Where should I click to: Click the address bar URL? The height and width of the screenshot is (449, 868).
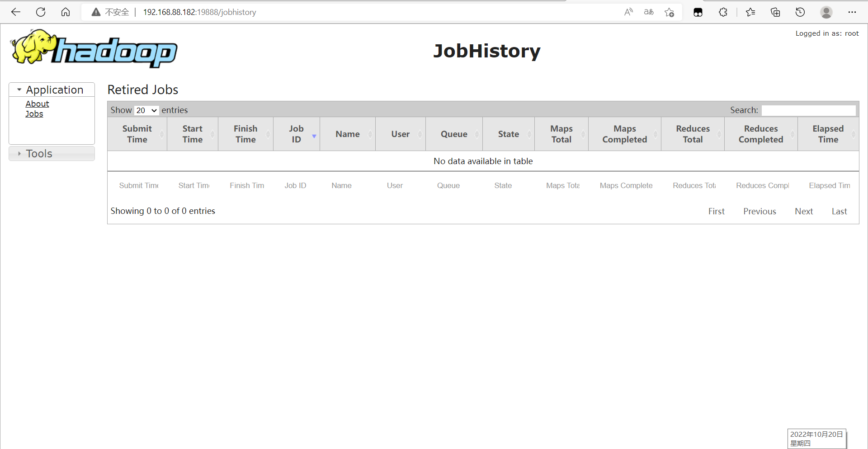(199, 12)
